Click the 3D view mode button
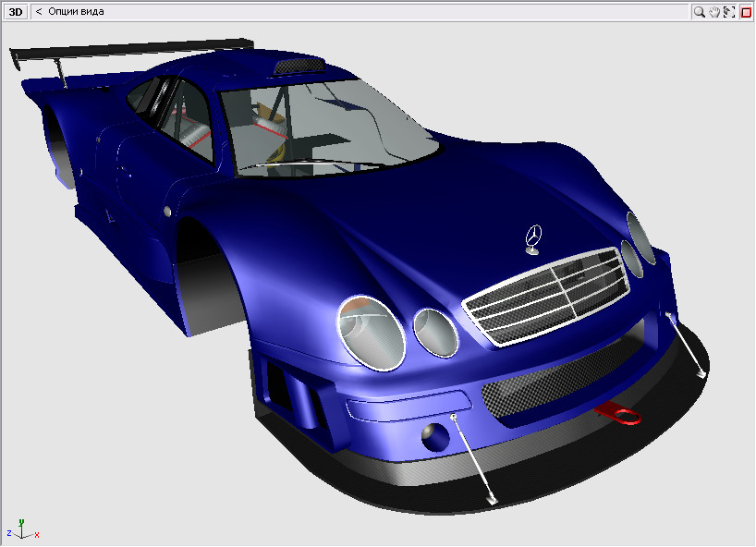Image resolution: width=756 pixels, height=547 pixels. (x=15, y=12)
